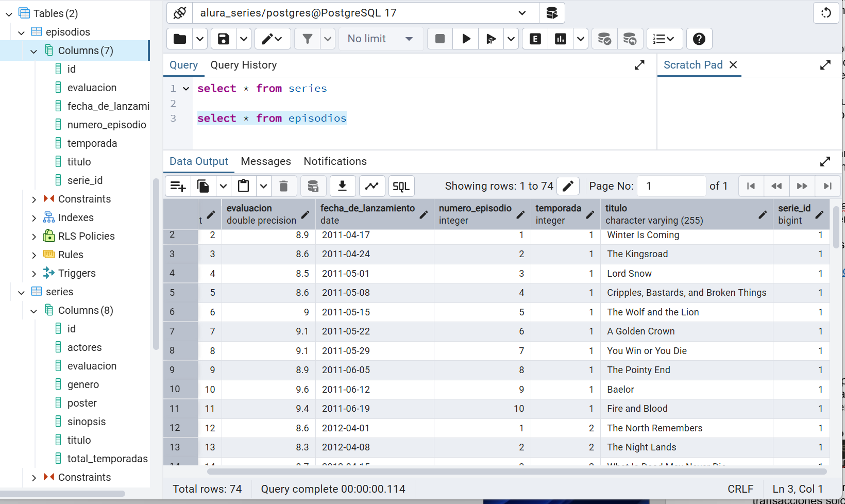Copy selected rows icon
This screenshot has height=504, width=845.
click(x=204, y=186)
